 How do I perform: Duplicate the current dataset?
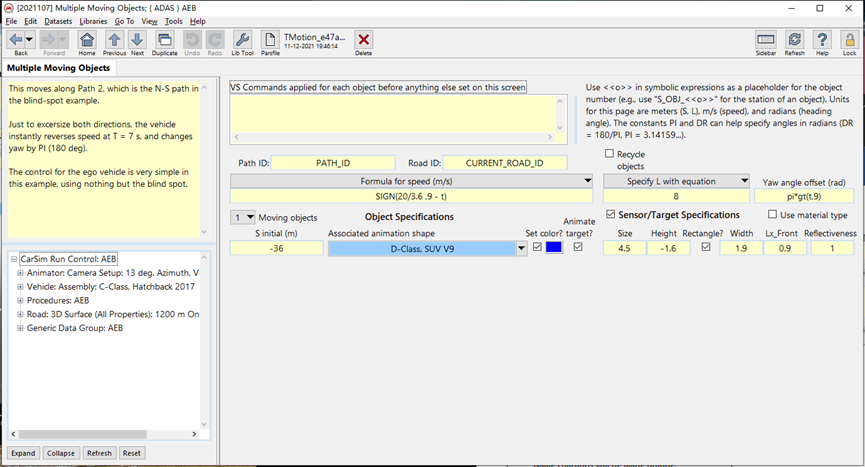click(x=164, y=40)
